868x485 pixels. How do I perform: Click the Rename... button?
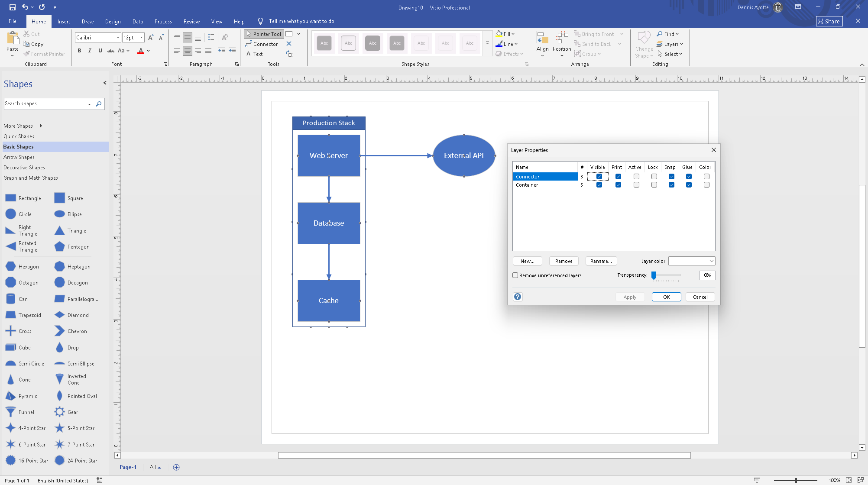(x=601, y=261)
